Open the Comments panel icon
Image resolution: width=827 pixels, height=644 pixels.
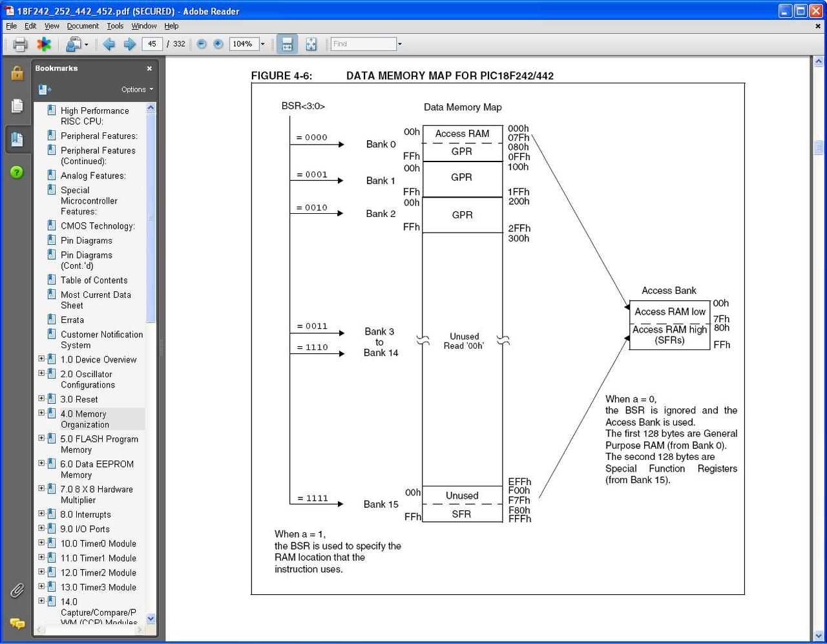pos(17,623)
